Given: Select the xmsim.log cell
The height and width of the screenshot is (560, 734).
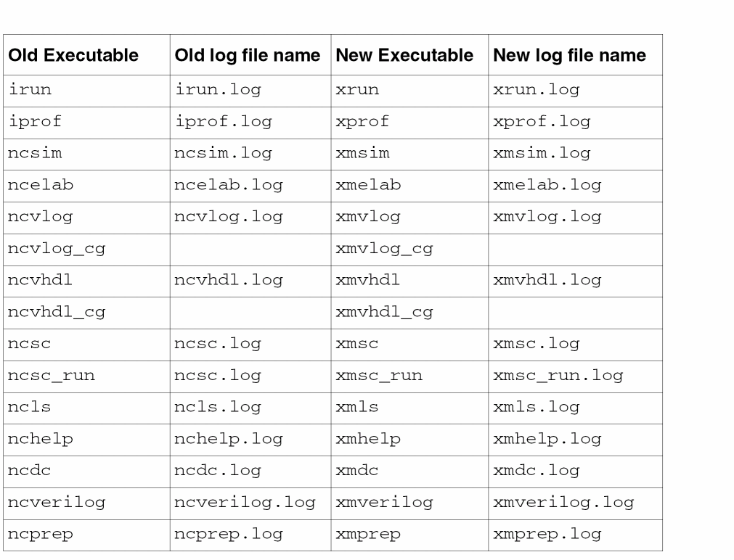Looking at the screenshot, I should pos(542,153).
